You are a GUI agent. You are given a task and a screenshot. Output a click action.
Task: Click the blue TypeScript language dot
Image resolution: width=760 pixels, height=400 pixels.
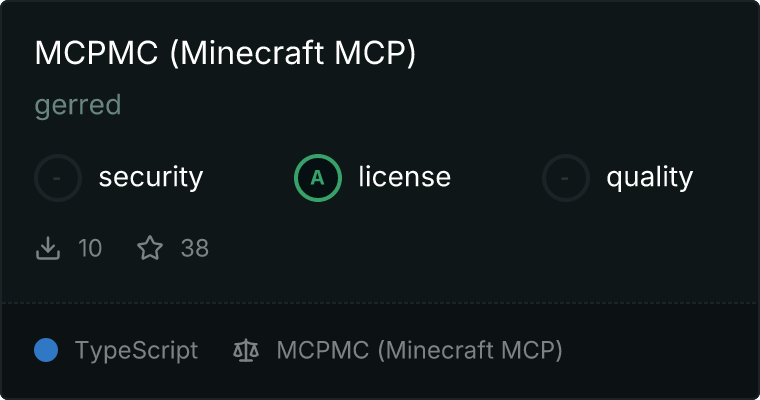[46, 350]
